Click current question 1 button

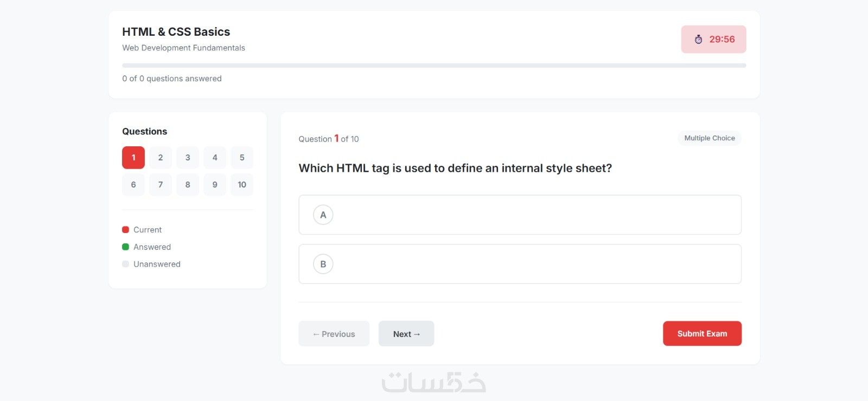(133, 158)
